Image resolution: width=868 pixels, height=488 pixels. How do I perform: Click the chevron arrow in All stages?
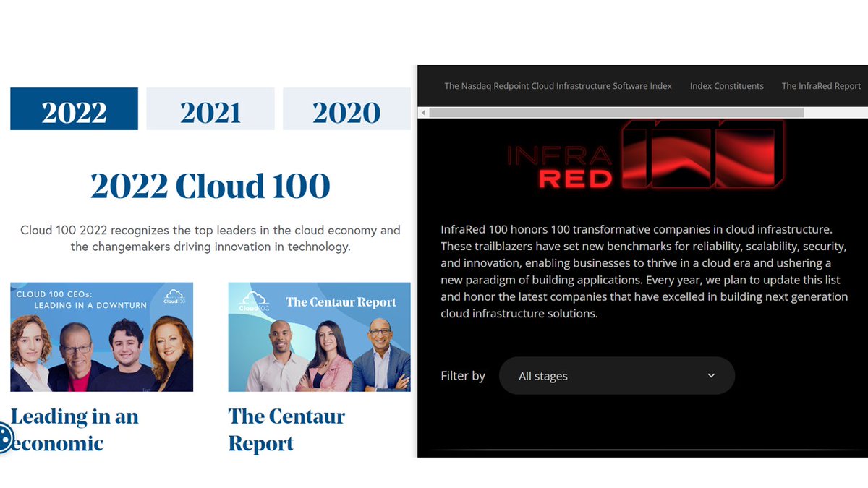pyautogui.click(x=711, y=376)
